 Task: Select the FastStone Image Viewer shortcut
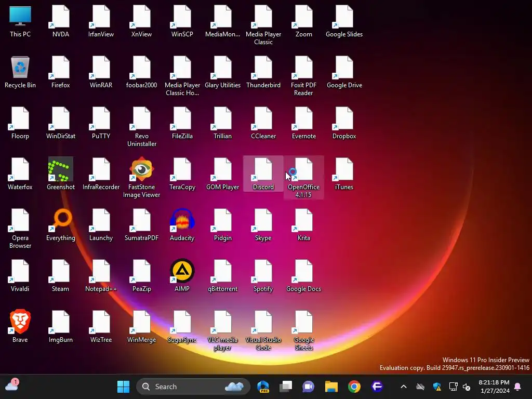pos(141,178)
